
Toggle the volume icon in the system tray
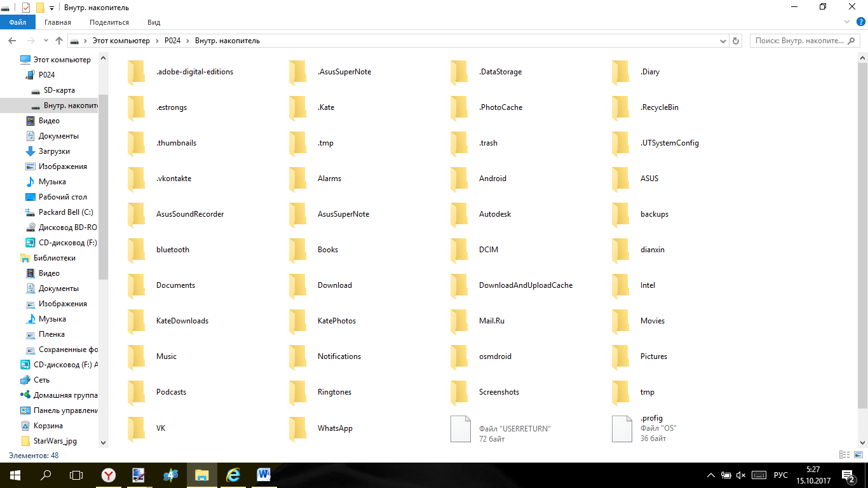[x=742, y=475]
